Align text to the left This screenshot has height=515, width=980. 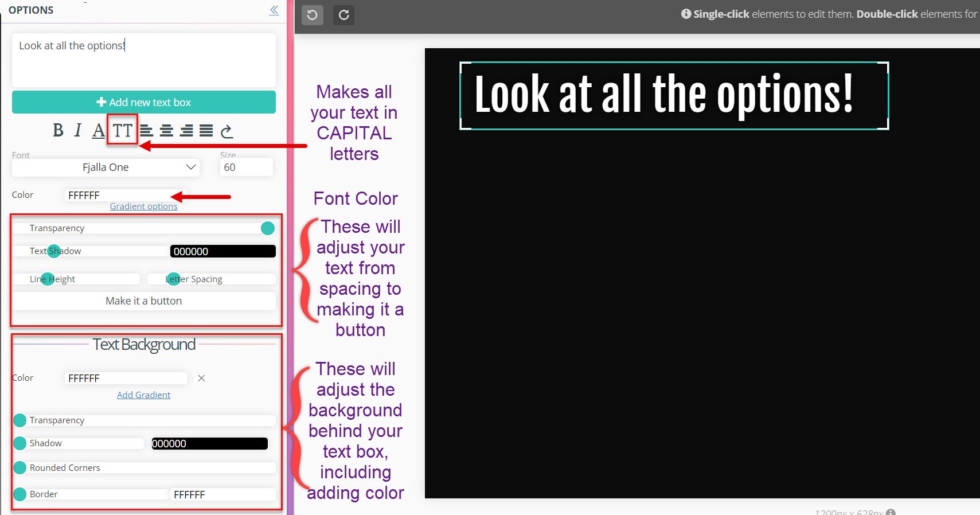click(147, 131)
